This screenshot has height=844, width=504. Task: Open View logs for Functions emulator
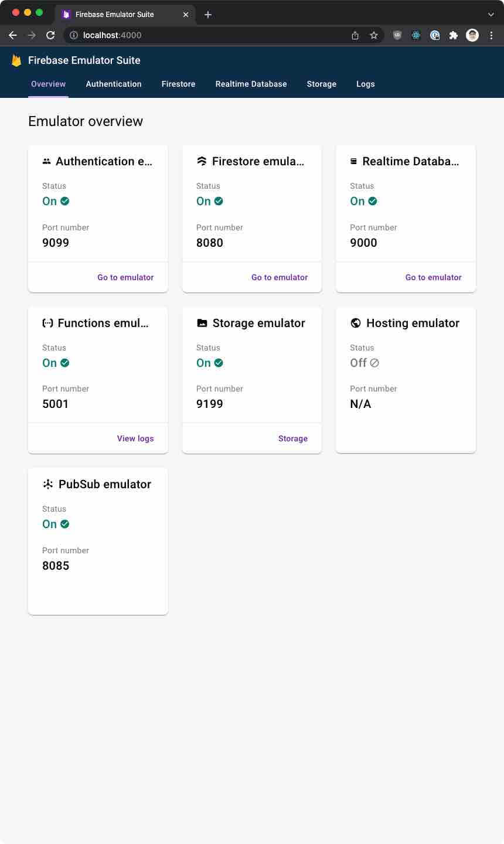click(135, 438)
